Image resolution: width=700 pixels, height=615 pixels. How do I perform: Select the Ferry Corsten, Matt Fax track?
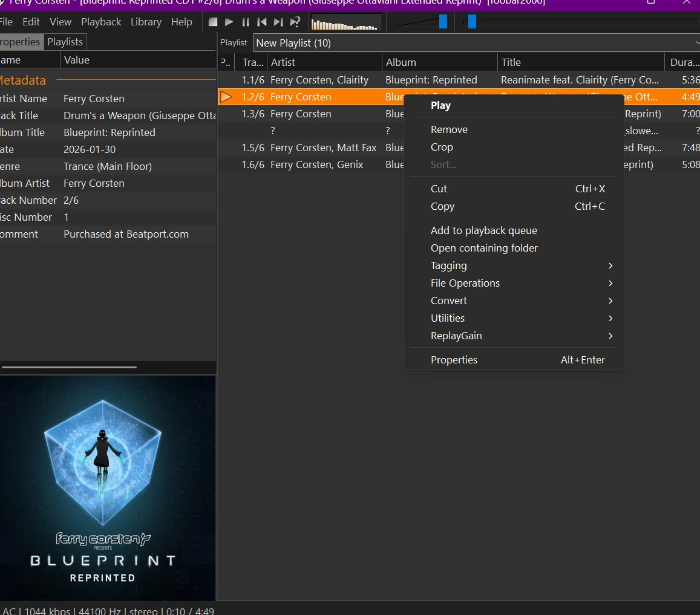pyautogui.click(x=311, y=148)
